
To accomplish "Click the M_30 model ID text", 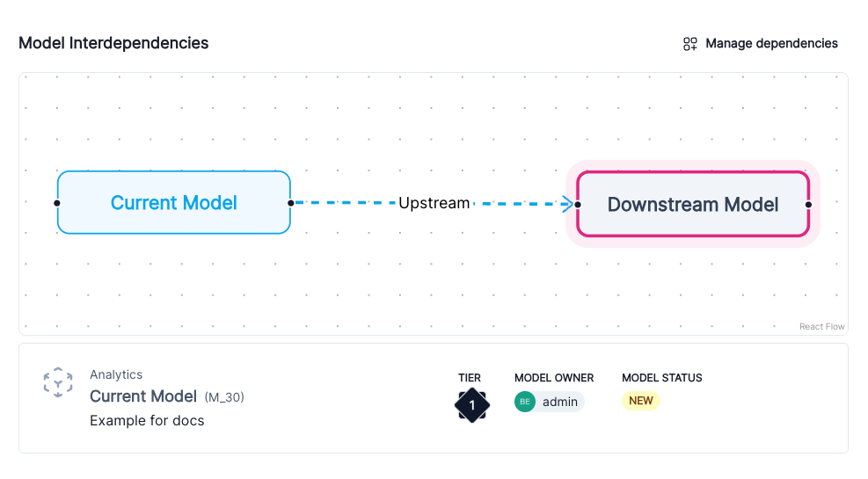I will point(224,397).
